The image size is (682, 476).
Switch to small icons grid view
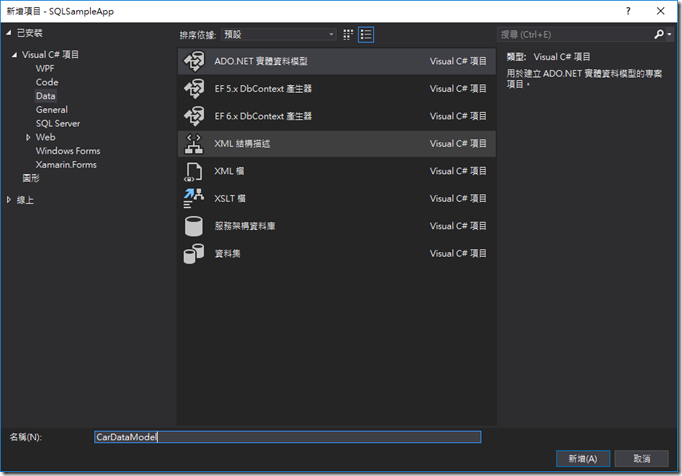[348, 35]
